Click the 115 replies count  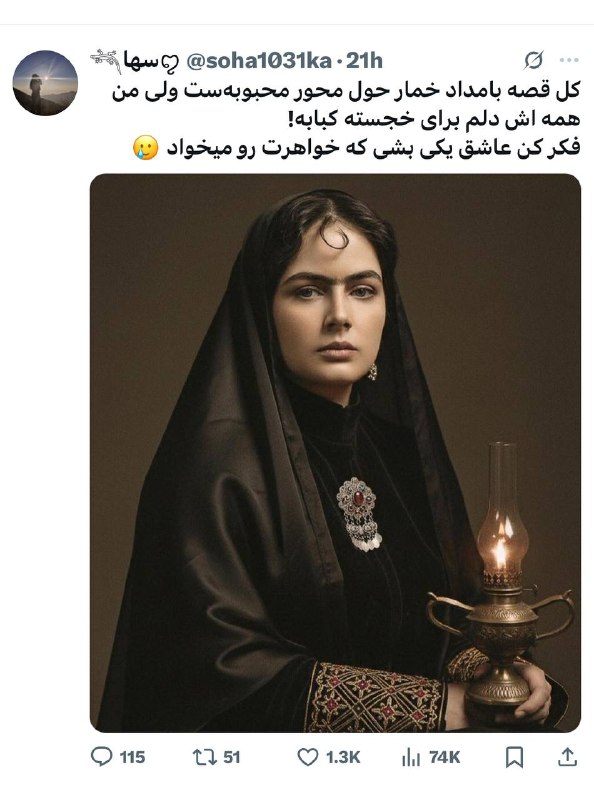(132, 757)
